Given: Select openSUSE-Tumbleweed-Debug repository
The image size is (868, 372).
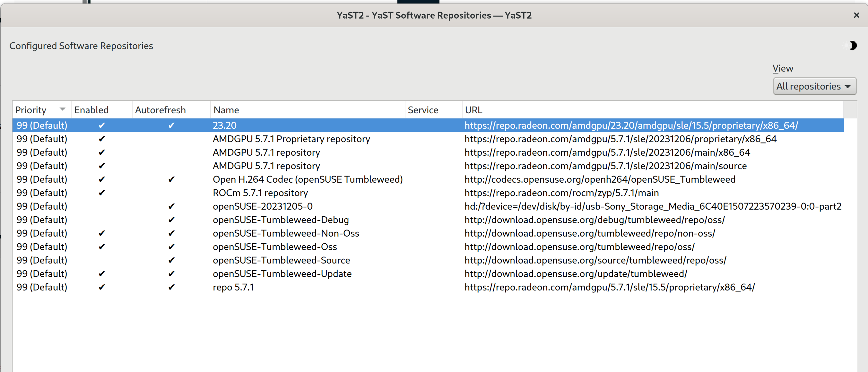Looking at the screenshot, I should coord(280,220).
